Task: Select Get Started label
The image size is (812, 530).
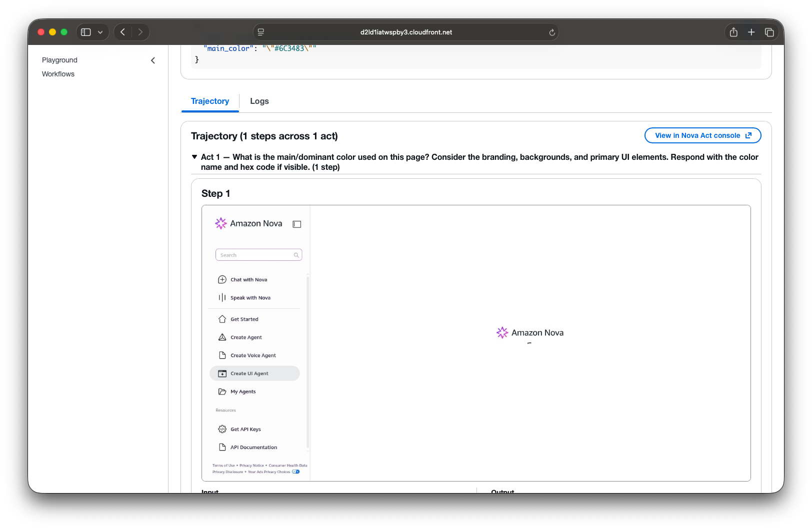Action: coord(244,319)
